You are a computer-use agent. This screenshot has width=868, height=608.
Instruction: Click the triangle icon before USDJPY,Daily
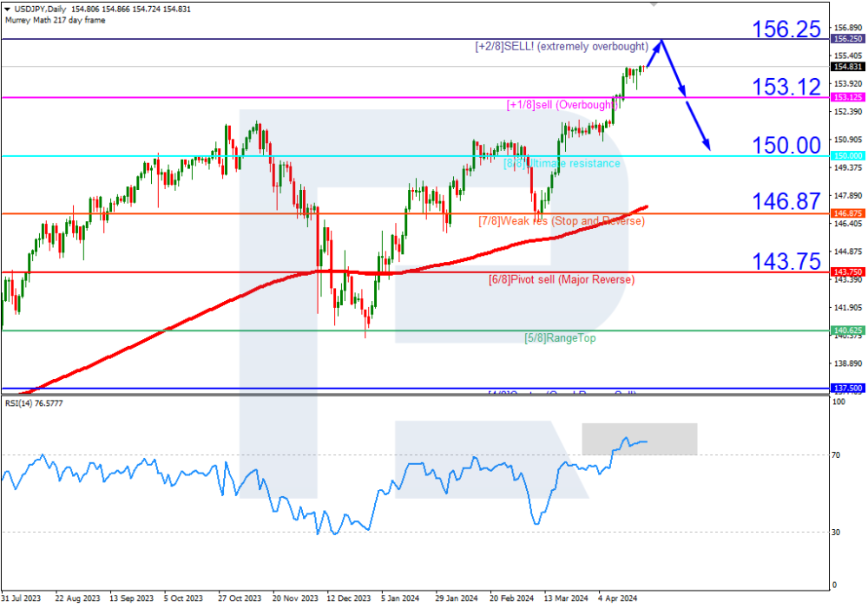pyautogui.click(x=5, y=8)
